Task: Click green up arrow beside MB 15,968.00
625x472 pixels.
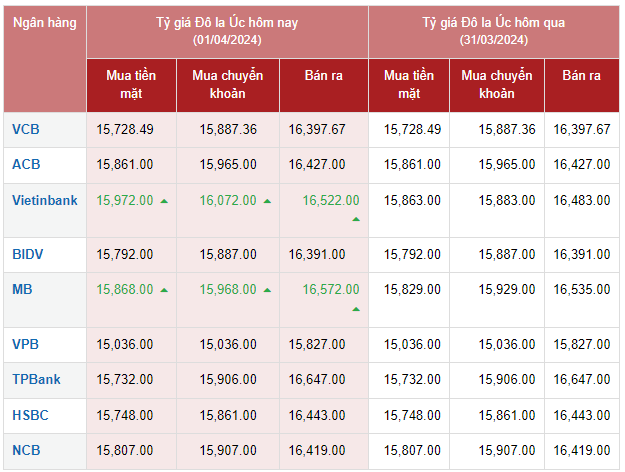Action: coord(267,290)
